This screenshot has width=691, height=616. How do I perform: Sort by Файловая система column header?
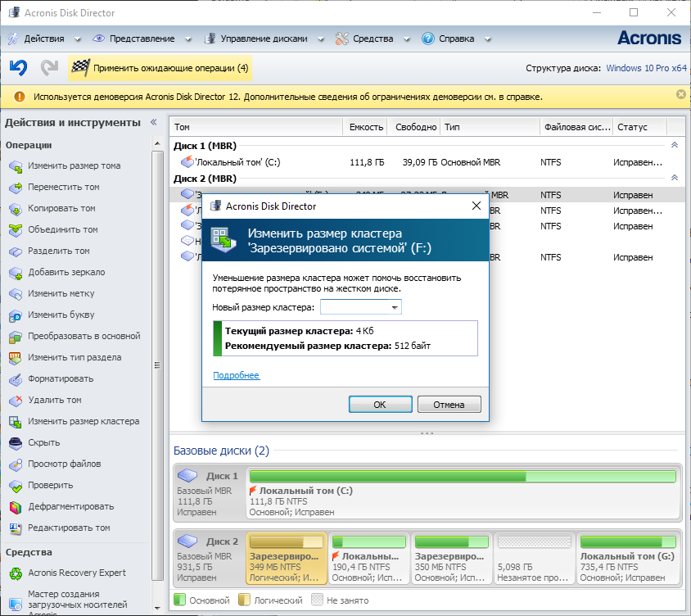(576, 127)
